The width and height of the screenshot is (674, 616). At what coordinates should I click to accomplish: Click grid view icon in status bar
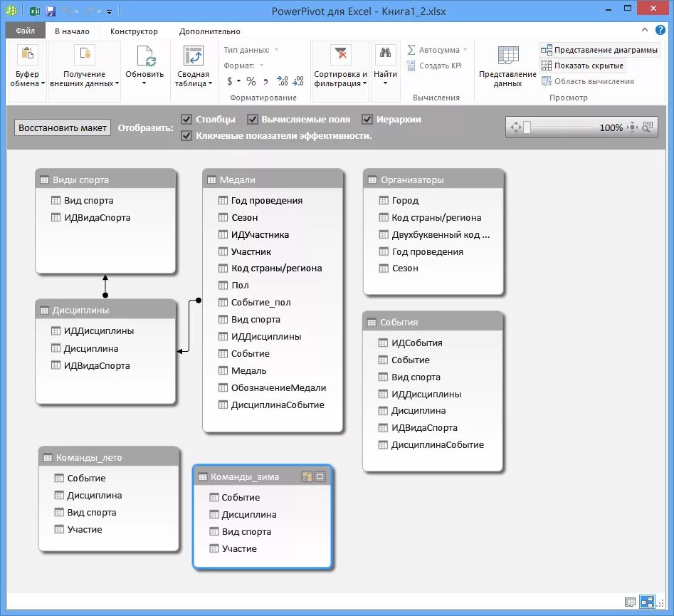630,602
